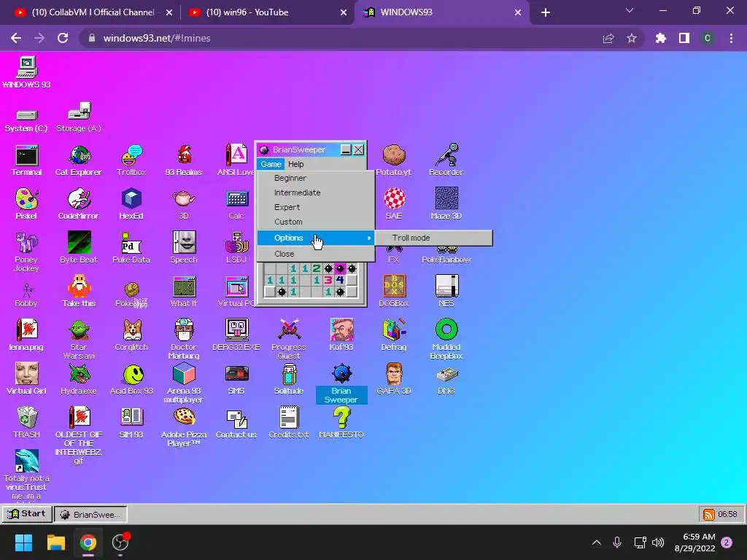The image size is (747, 560).
Task: Open the Puke Data icon
Action: coord(131,248)
